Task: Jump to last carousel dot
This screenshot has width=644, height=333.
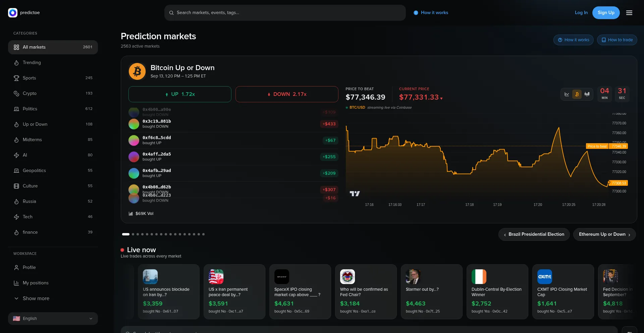Action: click(x=203, y=234)
